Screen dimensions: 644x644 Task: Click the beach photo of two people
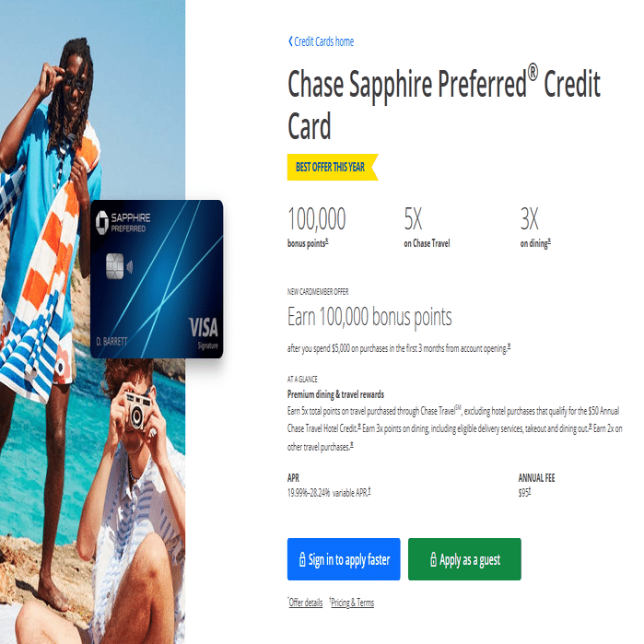92,322
